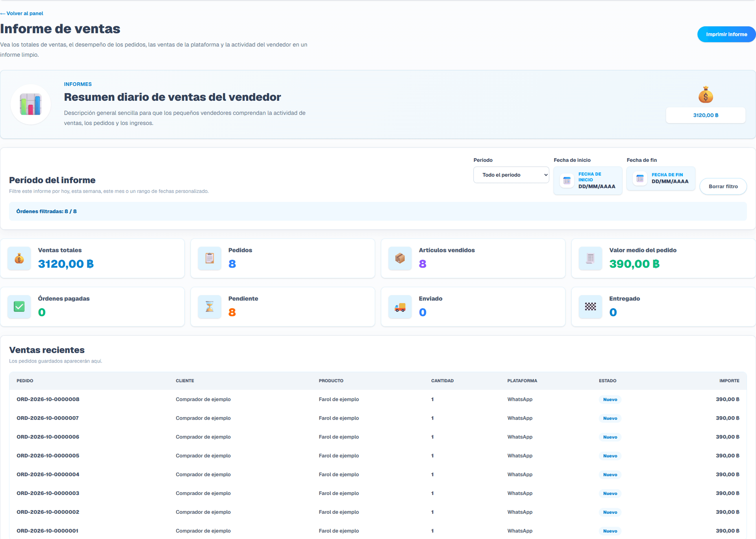Viewport: 756px width, 539px height.
Task: Click the Fecha de fin DD/MM/AAAA field
Action: [661, 178]
